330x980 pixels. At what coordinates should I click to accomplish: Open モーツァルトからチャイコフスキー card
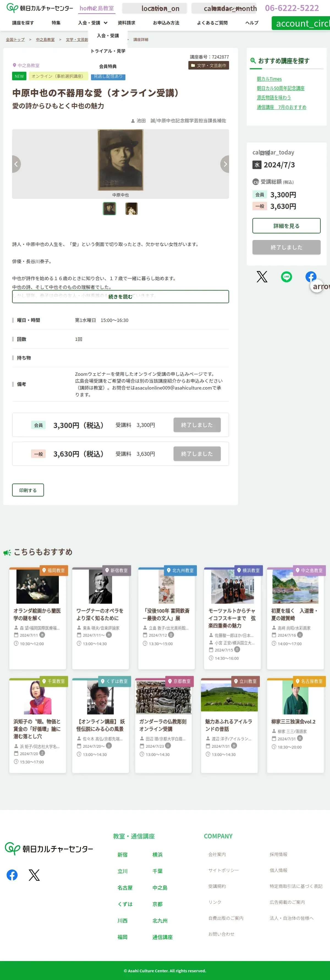(233, 618)
